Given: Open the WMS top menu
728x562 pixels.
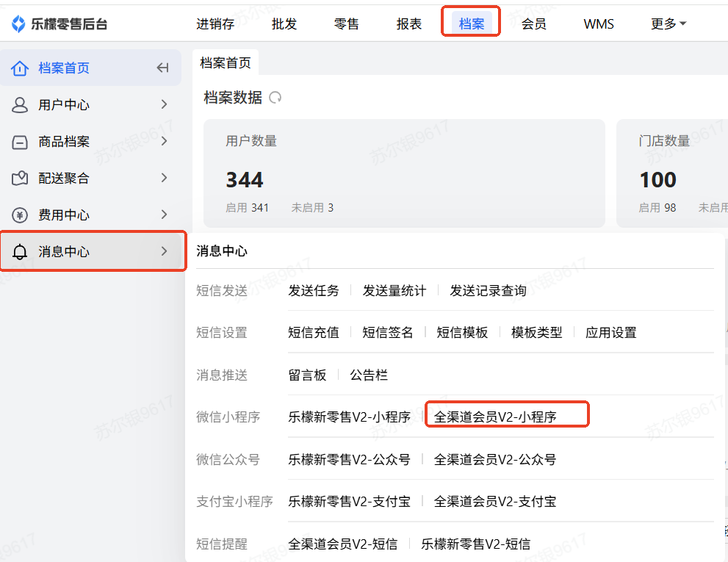Looking at the screenshot, I should (x=599, y=24).
